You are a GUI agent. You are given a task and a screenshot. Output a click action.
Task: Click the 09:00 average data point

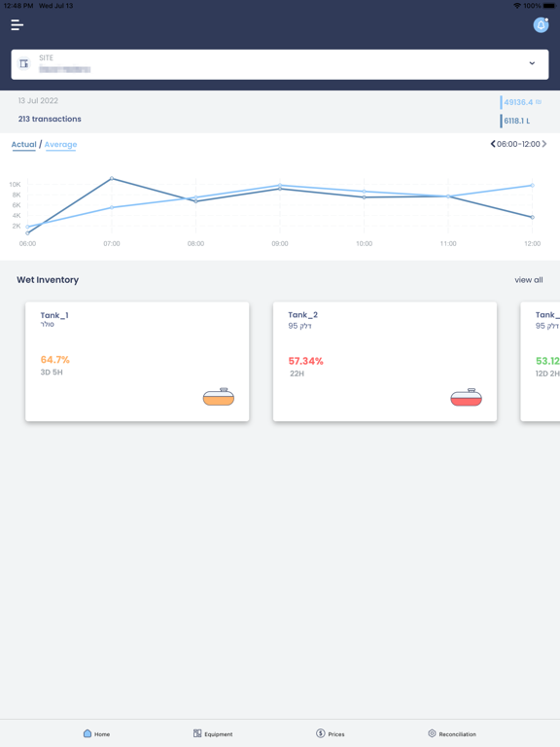click(280, 185)
